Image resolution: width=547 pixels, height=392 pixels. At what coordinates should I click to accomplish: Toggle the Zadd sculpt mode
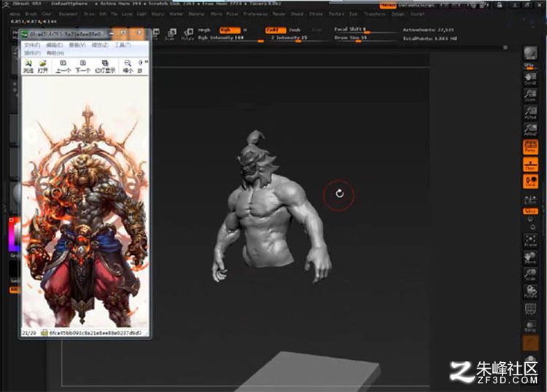click(x=276, y=30)
